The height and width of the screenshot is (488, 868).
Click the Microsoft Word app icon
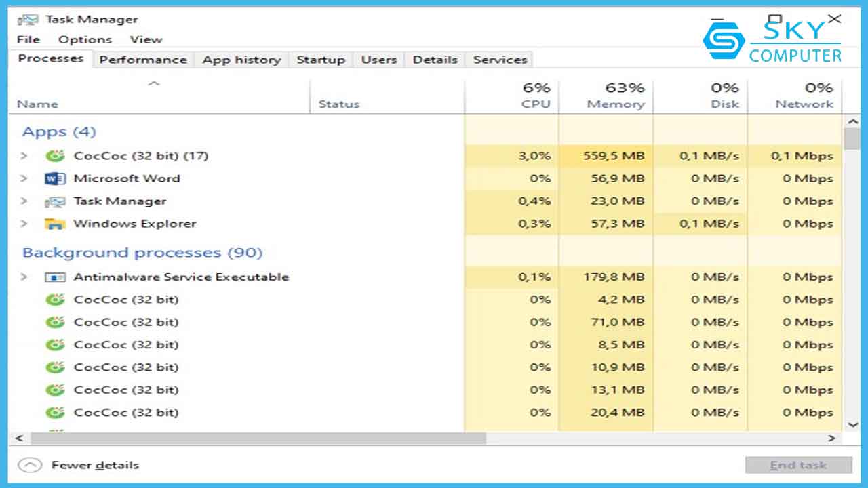(55, 179)
